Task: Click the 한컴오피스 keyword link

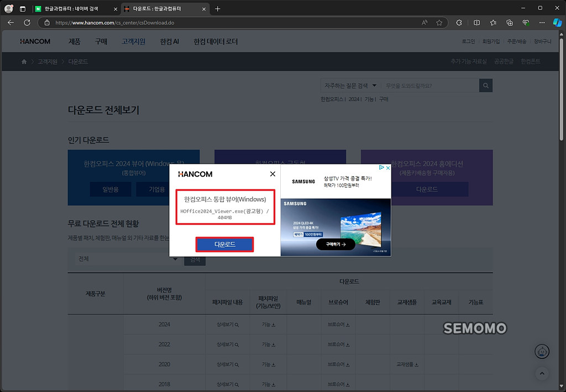Action: pyautogui.click(x=332, y=99)
